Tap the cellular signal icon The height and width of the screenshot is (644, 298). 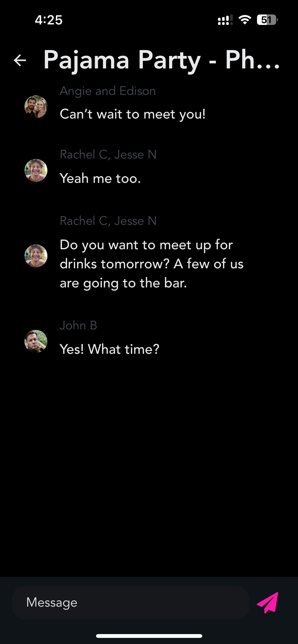[225, 20]
